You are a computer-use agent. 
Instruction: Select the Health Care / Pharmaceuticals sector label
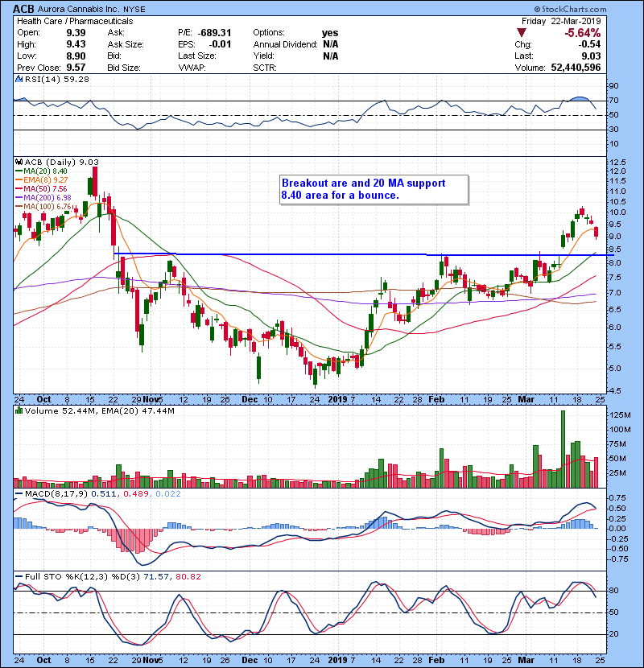click(75, 21)
